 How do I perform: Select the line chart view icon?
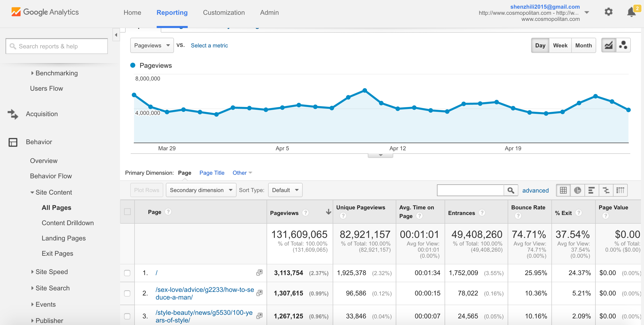pos(609,45)
